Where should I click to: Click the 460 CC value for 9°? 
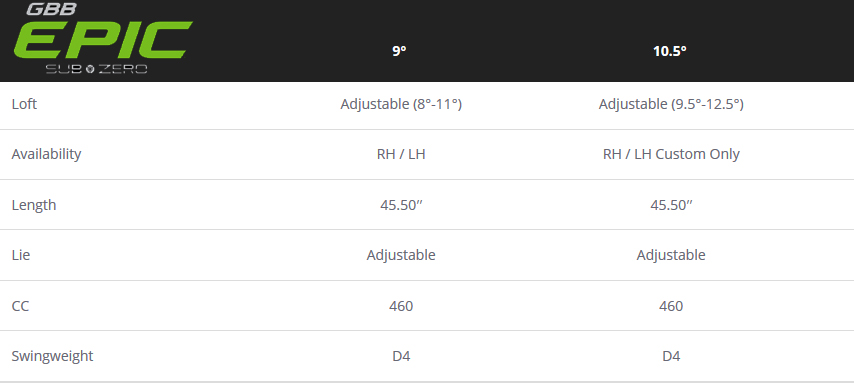pyautogui.click(x=401, y=306)
